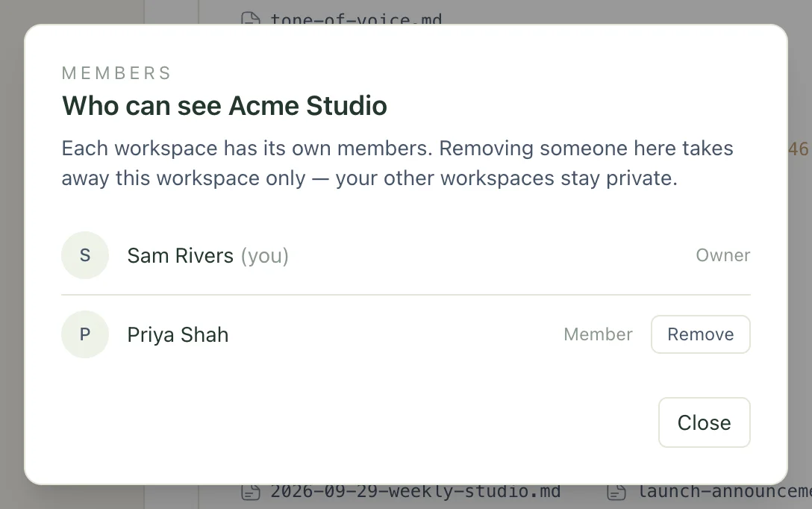This screenshot has height=509, width=812.
Task: Select the Sam Rivers (you) name
Action: pos(207,256)
